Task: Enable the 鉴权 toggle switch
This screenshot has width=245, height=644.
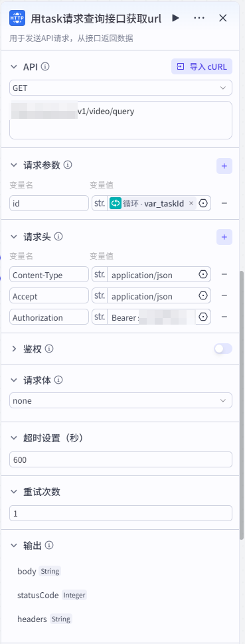Action: [223, 349]
